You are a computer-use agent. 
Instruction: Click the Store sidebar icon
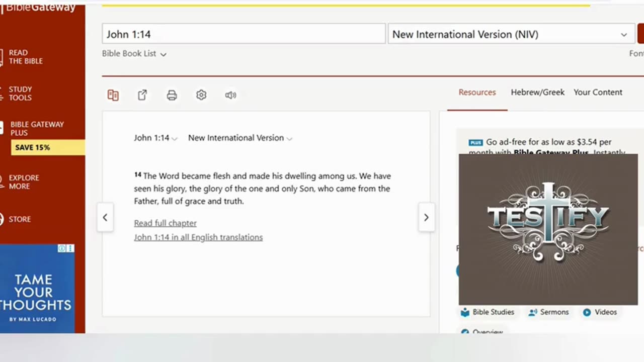tap(2, 219)
